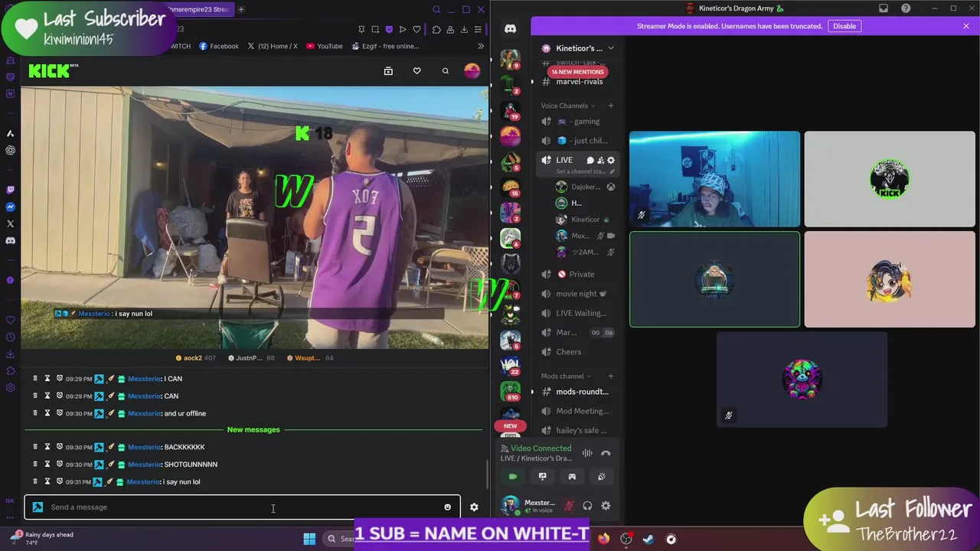Image resolution: width=980 pixels, height=551 pixels.
Task: Join the gaming voice channel
Action: [580, 122]
